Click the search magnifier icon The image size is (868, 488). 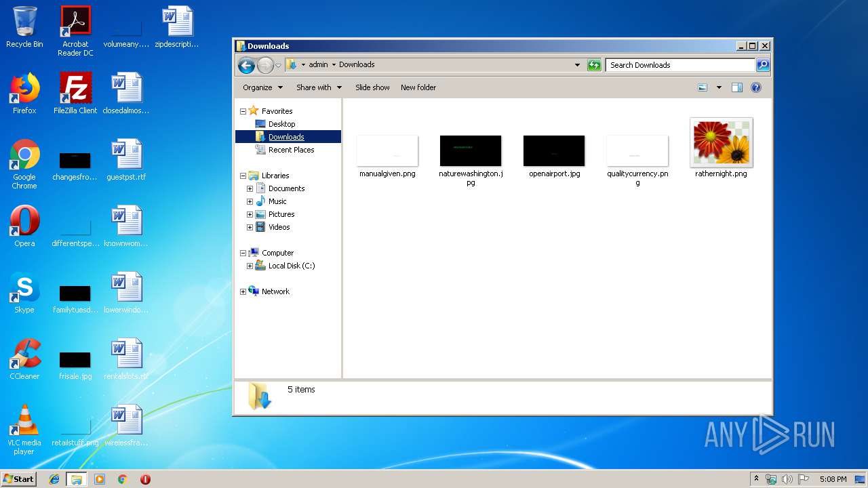763,65
